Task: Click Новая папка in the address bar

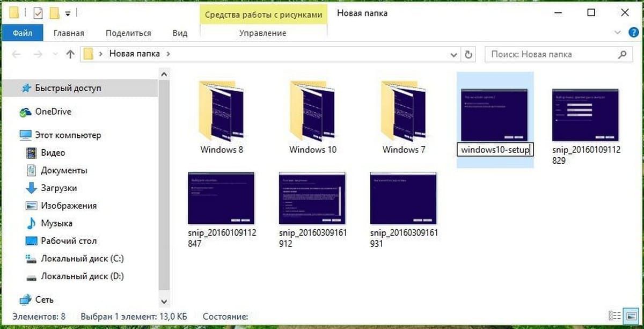Action: [136, 54]
